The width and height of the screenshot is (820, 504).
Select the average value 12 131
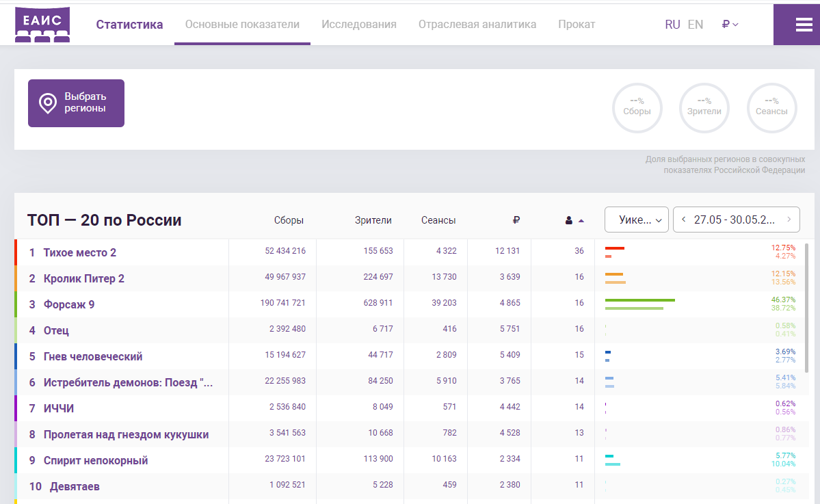point(507,251)
